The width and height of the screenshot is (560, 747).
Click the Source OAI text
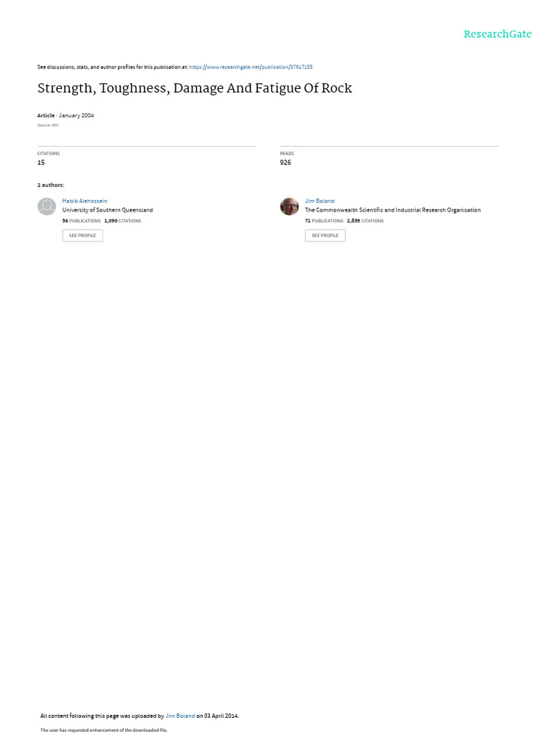click(47, 125)
